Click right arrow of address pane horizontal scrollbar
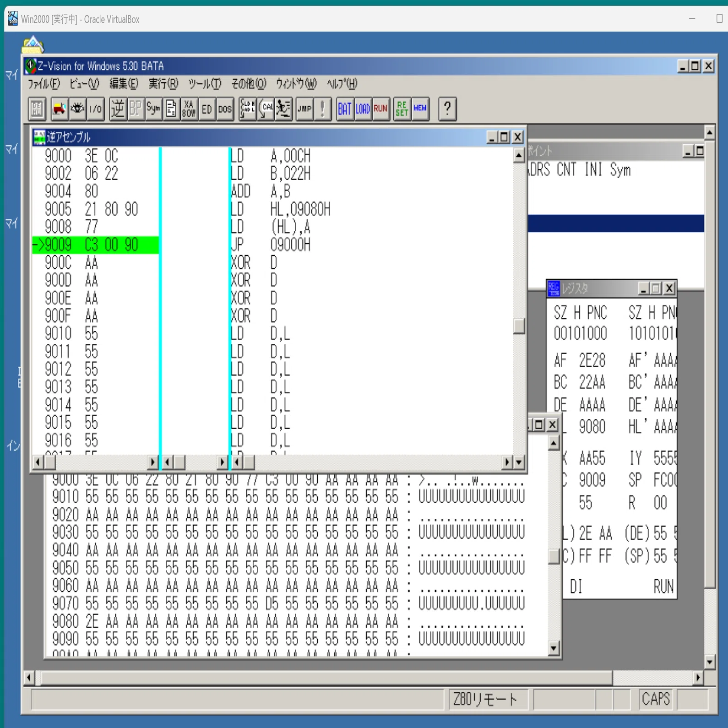 (153, 462)
